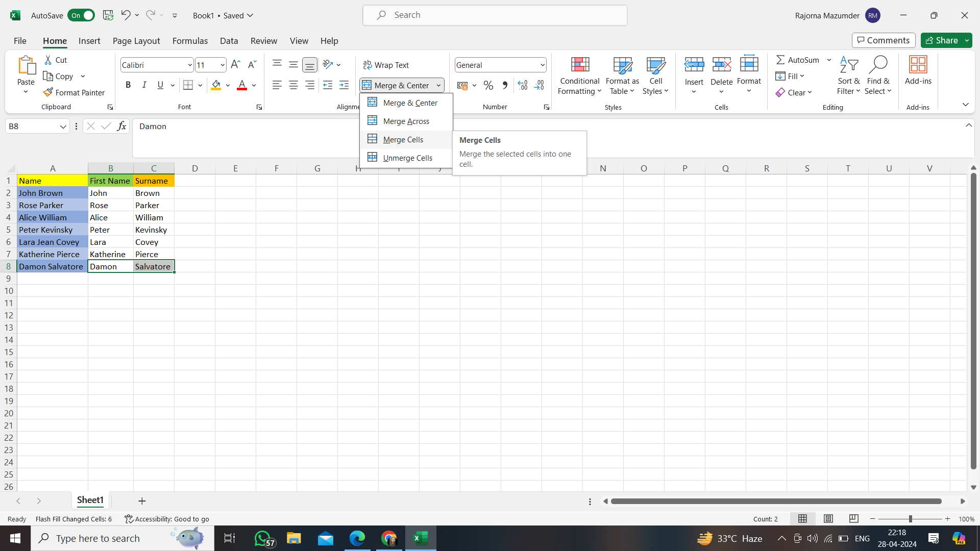
Task: Align text left in cell
Action: [277, 85]
